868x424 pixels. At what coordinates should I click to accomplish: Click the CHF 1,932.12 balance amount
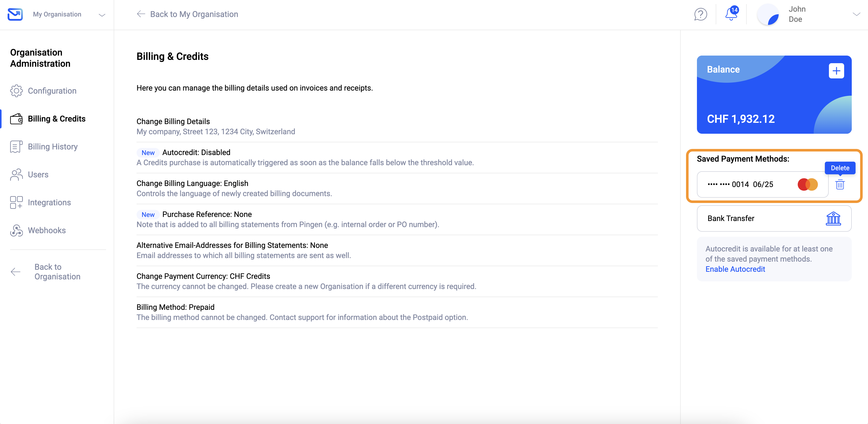pos(741,119)
